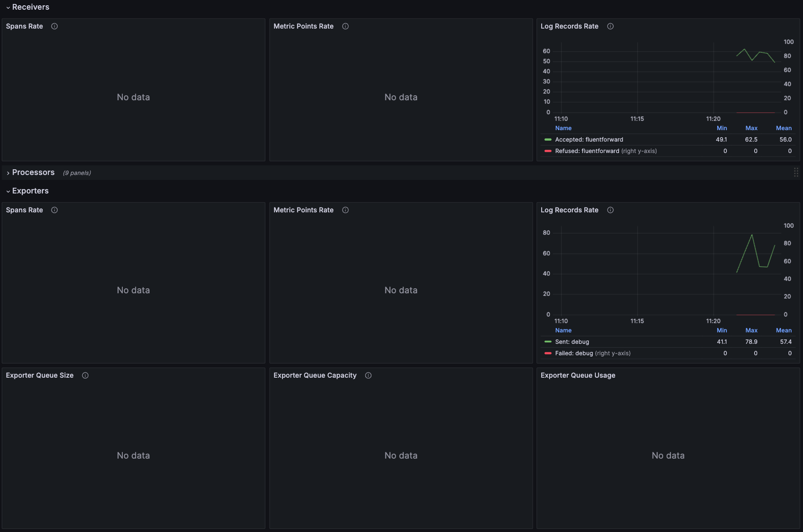Toggle Sent: debug series in legend
This screenshot has width=803, height=532.
pos(572,342)
